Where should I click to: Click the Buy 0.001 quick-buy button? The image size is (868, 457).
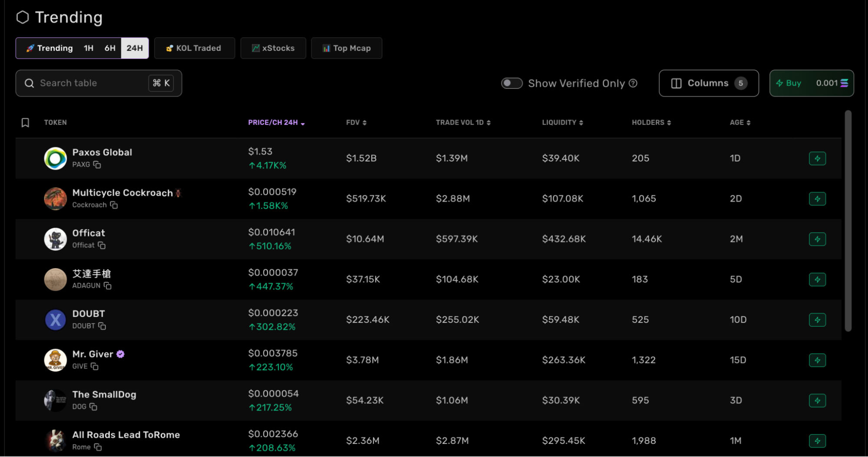click(x=811, y=83)
